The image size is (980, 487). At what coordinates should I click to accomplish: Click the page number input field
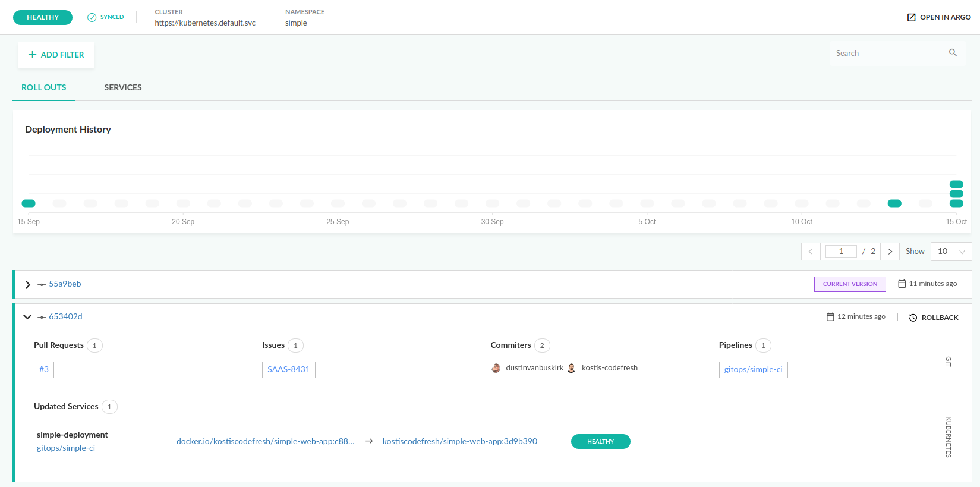841,252
